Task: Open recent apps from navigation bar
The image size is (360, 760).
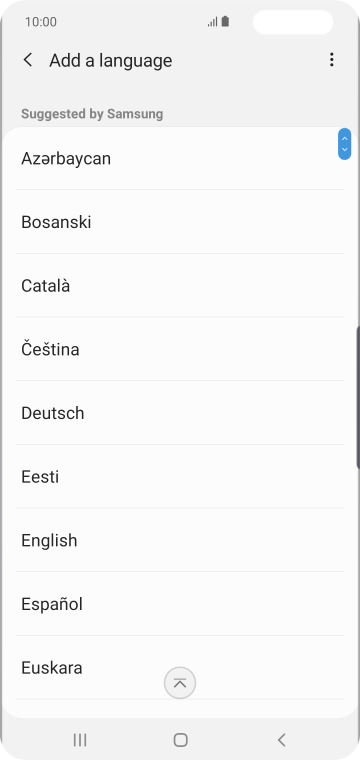Action: (x=80, y=740)
